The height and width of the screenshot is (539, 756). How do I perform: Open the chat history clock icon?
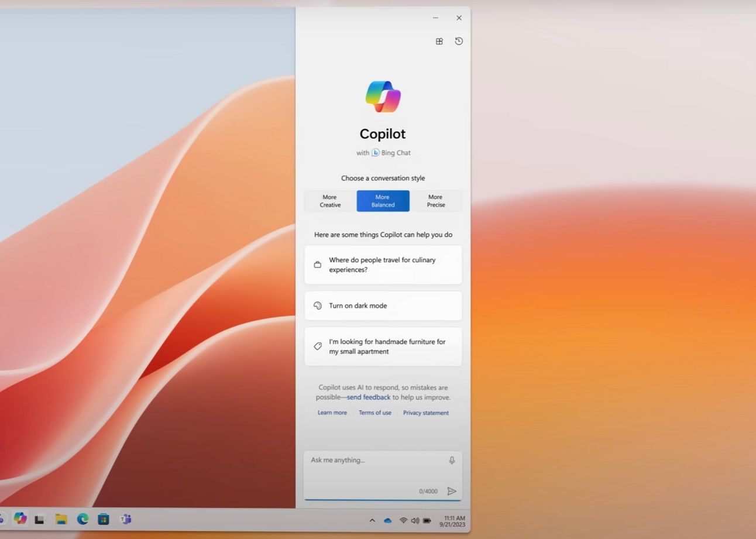pyautogui.click(x=459, y=41)
